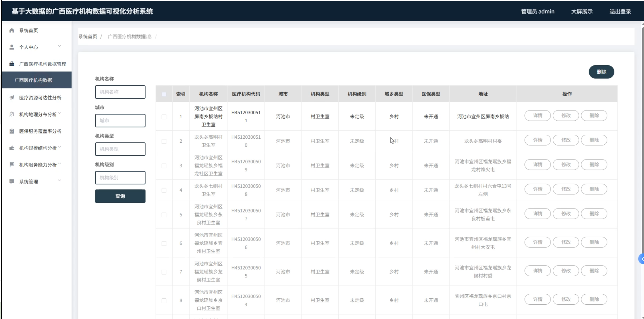Click the person icon beside 个人中心
This screenshot has width=644, height=319.
pos(12,47)
